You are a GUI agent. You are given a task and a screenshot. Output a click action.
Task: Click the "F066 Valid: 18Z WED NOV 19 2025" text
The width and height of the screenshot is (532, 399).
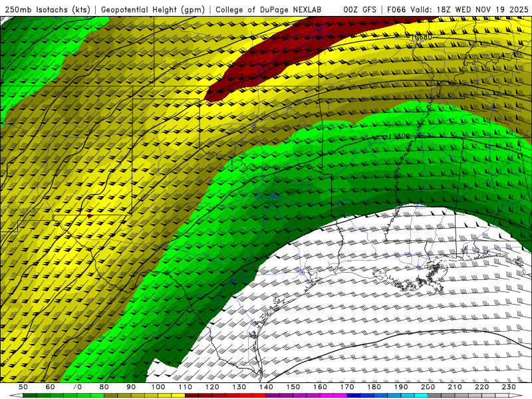pos(458,10)
